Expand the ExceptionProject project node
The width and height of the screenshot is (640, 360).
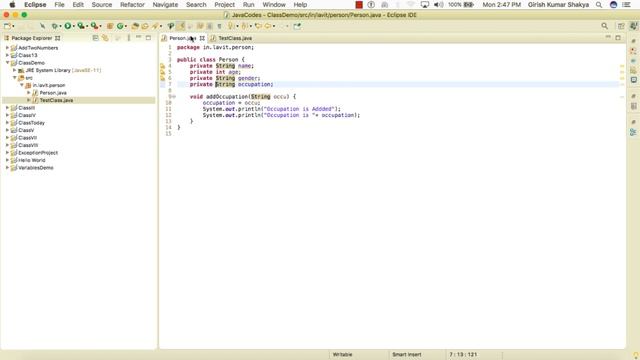tap(7, 153)
